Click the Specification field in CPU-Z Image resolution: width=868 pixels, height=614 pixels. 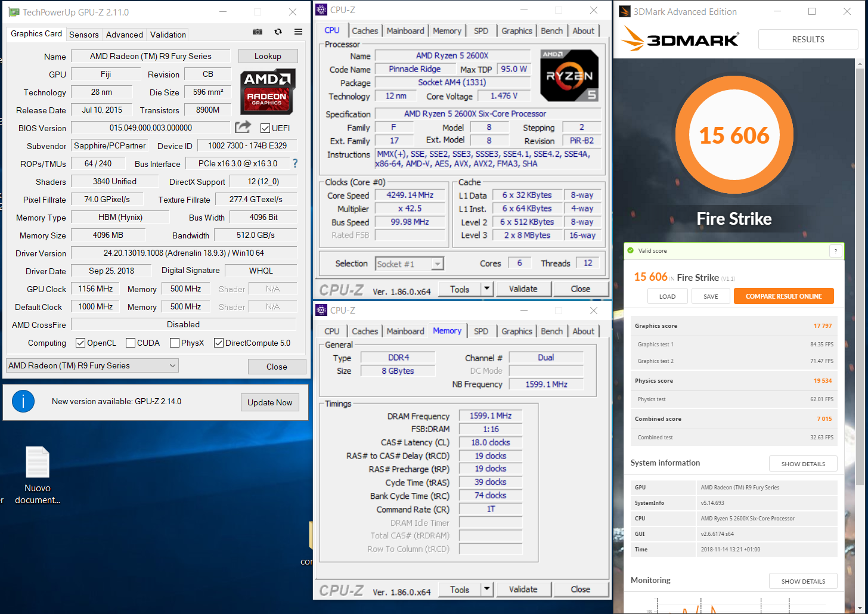(488, 113)
